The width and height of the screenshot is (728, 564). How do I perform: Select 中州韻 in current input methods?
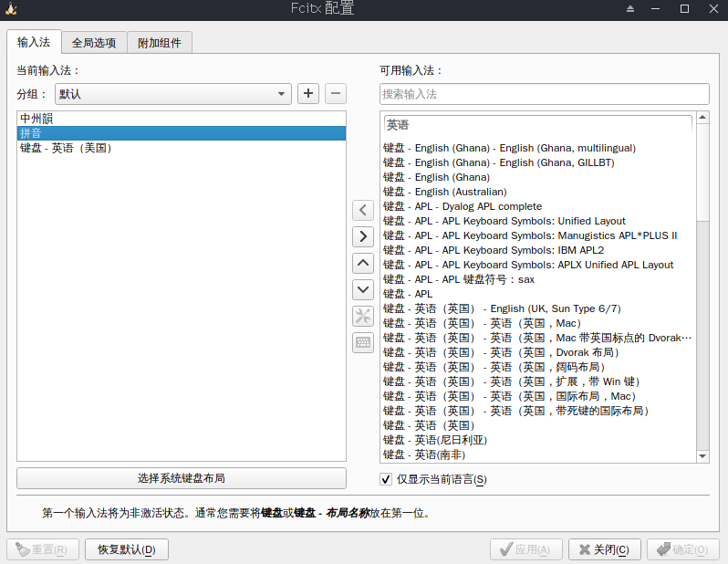tap(182, 119)
